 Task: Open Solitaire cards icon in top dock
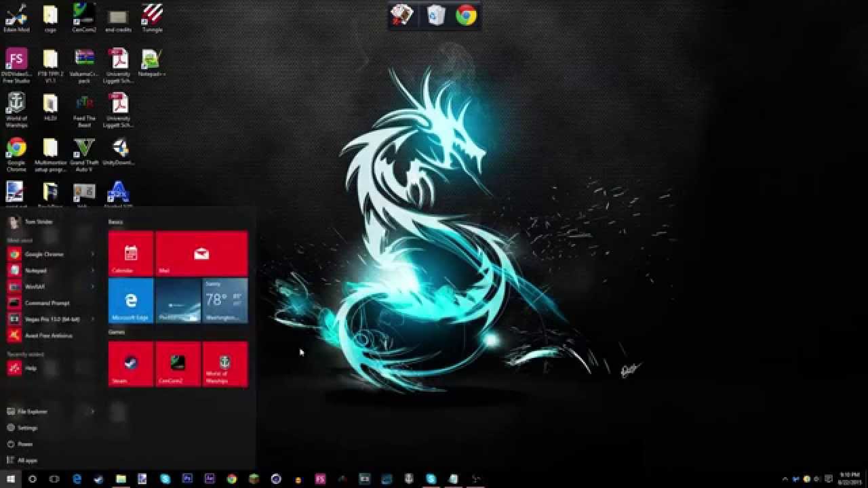click(402, 15)
